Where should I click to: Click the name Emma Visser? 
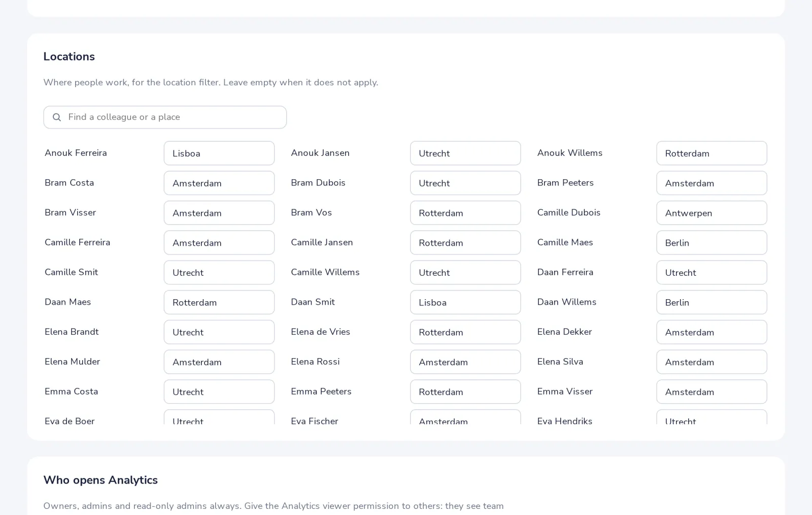(x=565, y=391)
